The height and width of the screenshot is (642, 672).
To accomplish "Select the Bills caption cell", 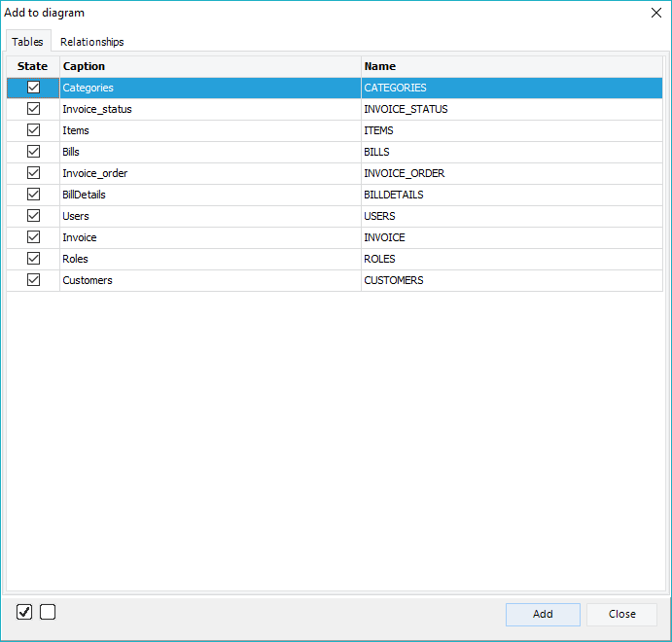I will (210, 152).
